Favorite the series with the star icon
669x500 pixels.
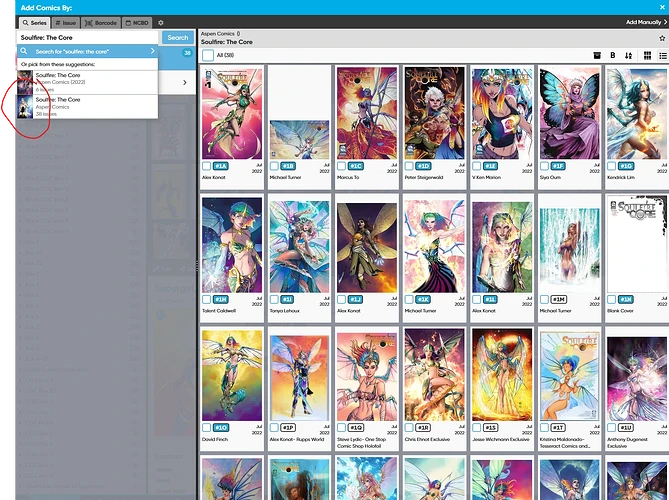pyautogui.click(x=662, y=38)
